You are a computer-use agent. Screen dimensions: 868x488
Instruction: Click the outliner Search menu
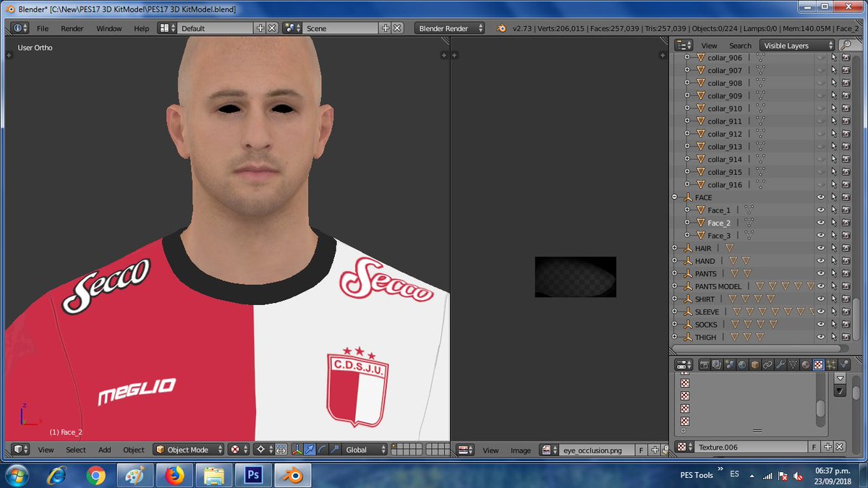coord(740,45)
